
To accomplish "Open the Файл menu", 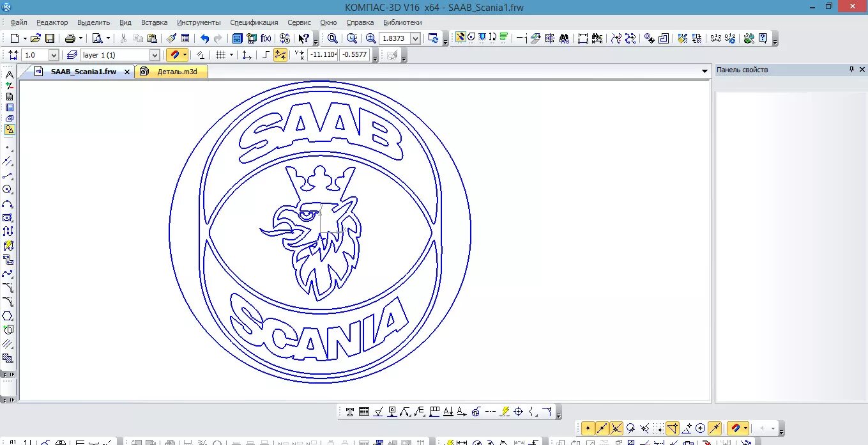I will 19,22.
